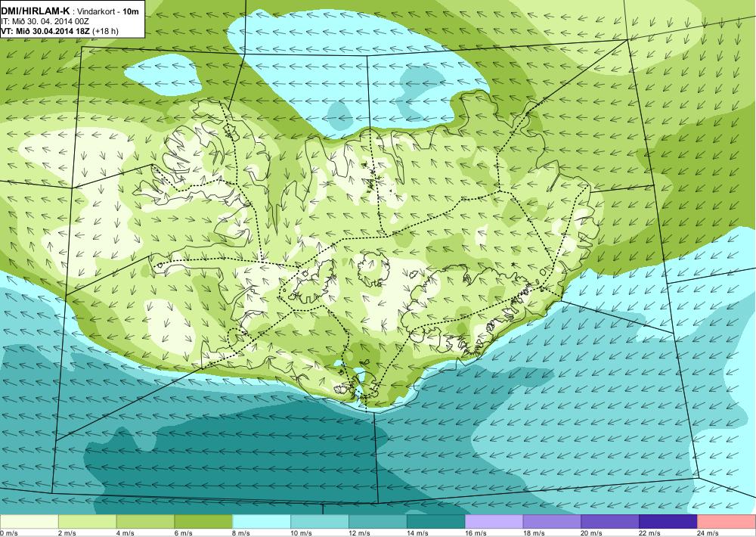Click the '6 m/s' legend label
Image resolution: width=756 pixels, height=537 pixels.
coord(183,533)
